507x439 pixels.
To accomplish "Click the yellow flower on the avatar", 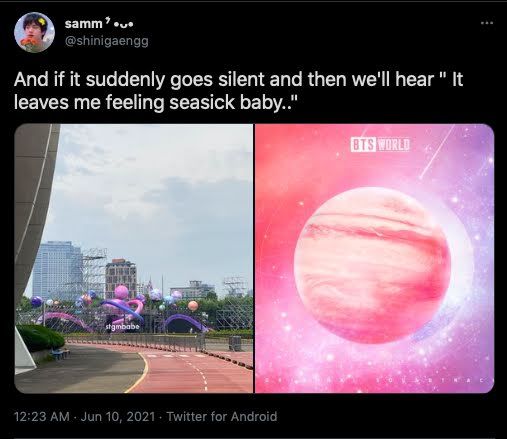I will click(42, 21).
